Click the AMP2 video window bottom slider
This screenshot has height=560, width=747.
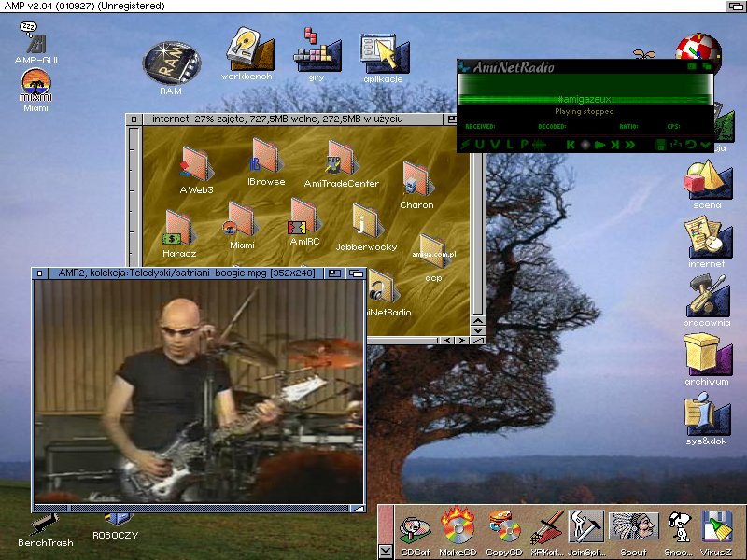coord(192,508)
